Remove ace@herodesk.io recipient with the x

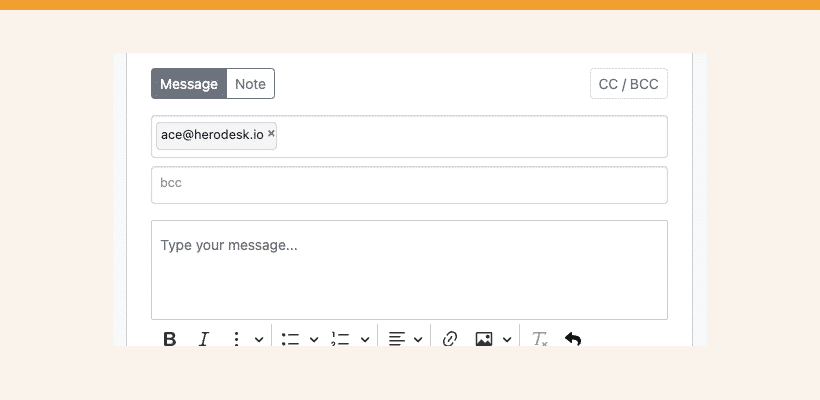271,133
